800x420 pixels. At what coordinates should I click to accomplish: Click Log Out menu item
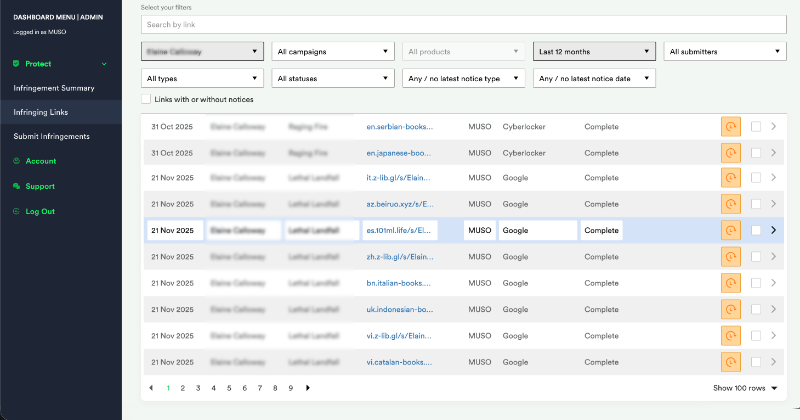tap(40, 211)
